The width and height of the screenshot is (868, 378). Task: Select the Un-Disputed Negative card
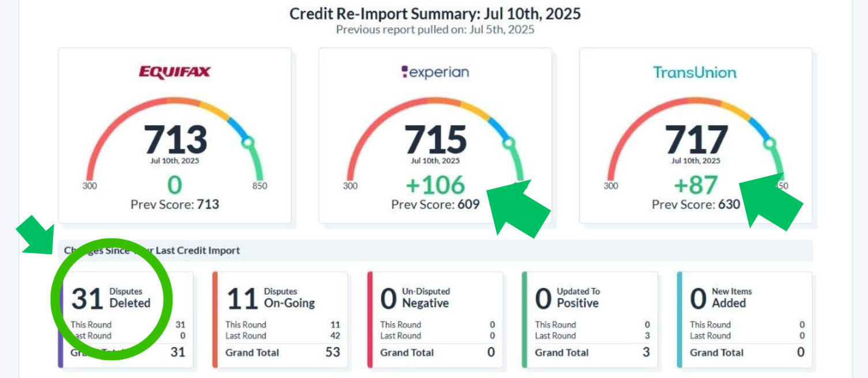pos(436,320)
